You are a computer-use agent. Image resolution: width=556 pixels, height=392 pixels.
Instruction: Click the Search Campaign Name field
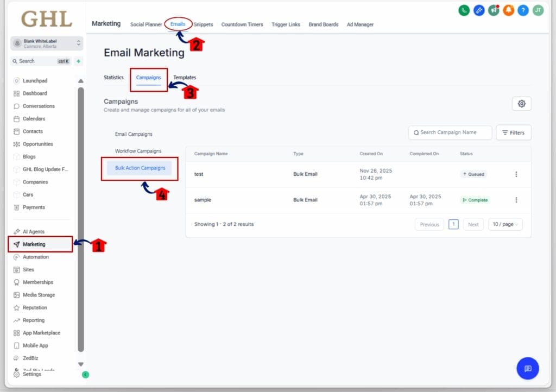click(450, 132)
